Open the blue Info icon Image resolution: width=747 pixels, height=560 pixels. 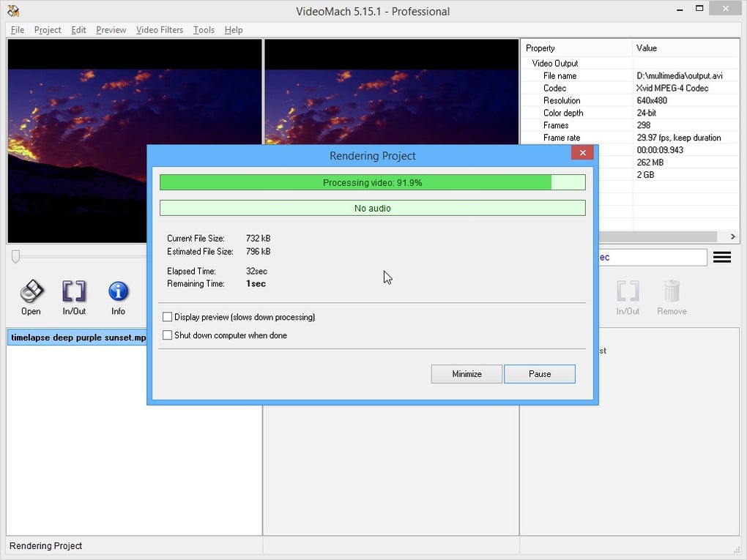(x=118, y=291)
